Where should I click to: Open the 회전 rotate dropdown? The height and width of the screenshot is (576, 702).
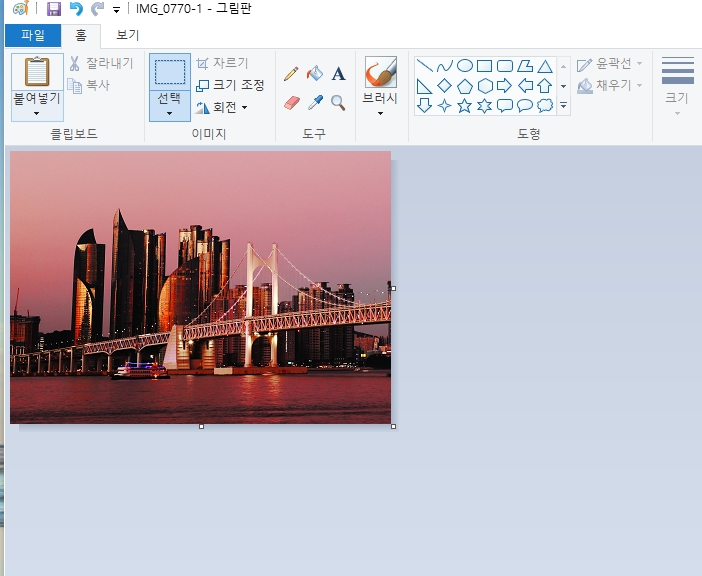click(244, 107)
